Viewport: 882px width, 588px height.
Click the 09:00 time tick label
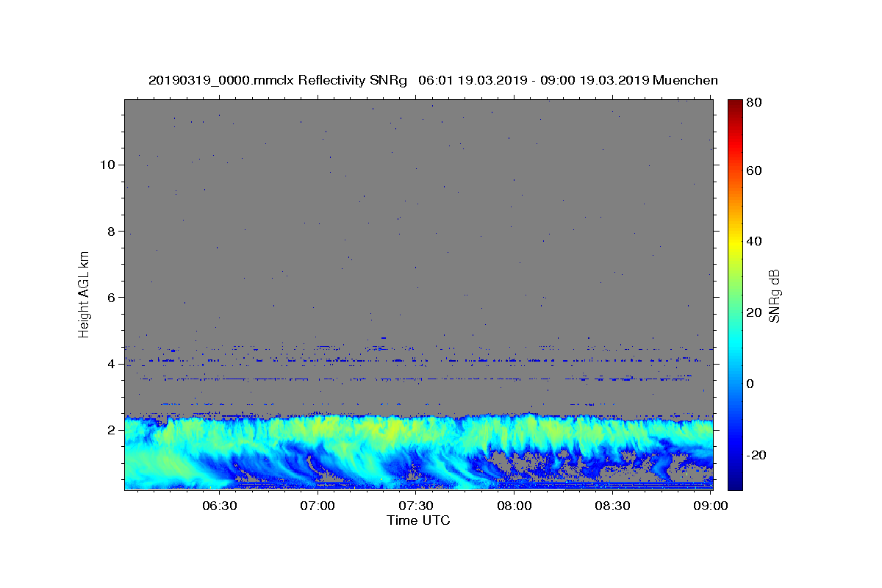click(711, 506)
